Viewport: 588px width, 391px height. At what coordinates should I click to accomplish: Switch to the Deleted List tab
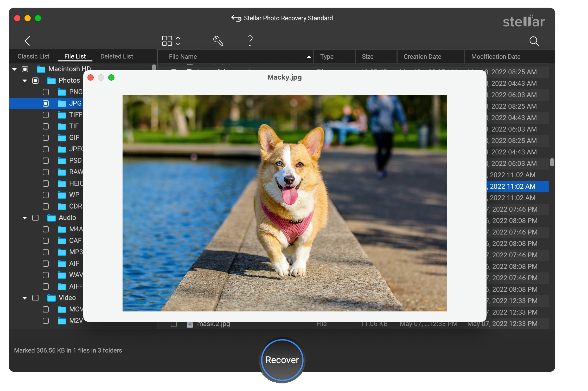117,56
